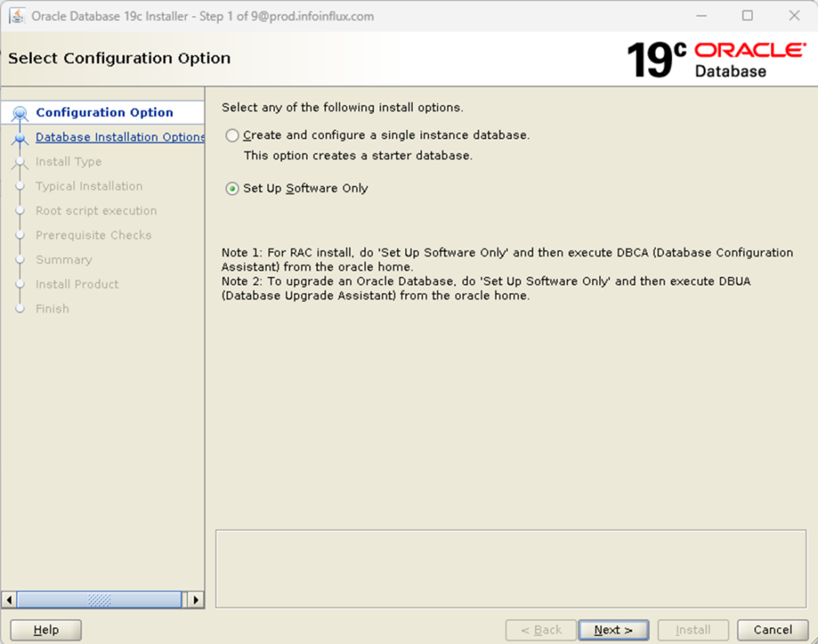Select Install Type in the step list
Viewport: 818px width, 644px height.
(x=68, y=161)
